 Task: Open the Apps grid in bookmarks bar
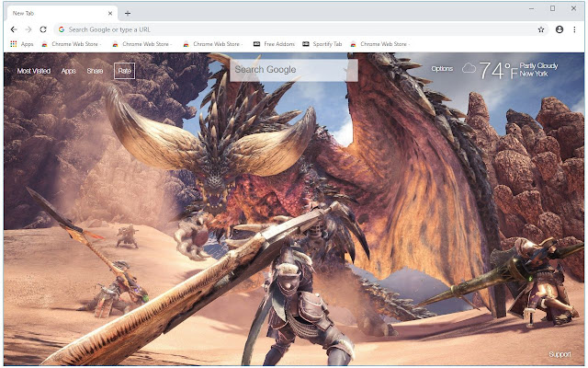click(x=22, y=44)
